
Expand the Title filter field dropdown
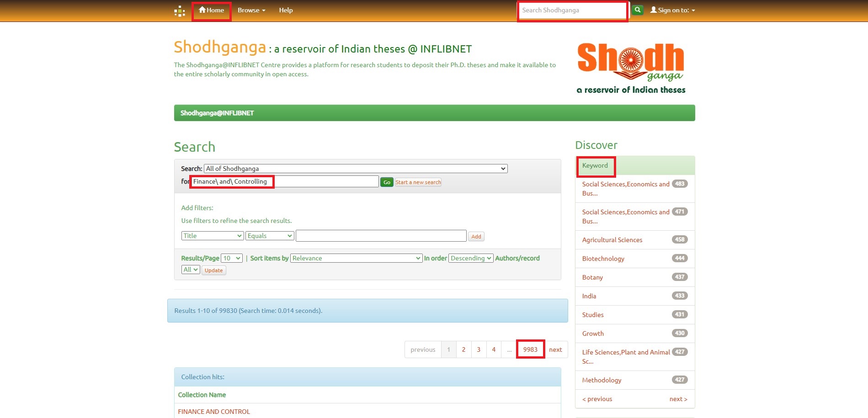pos(213,236)
